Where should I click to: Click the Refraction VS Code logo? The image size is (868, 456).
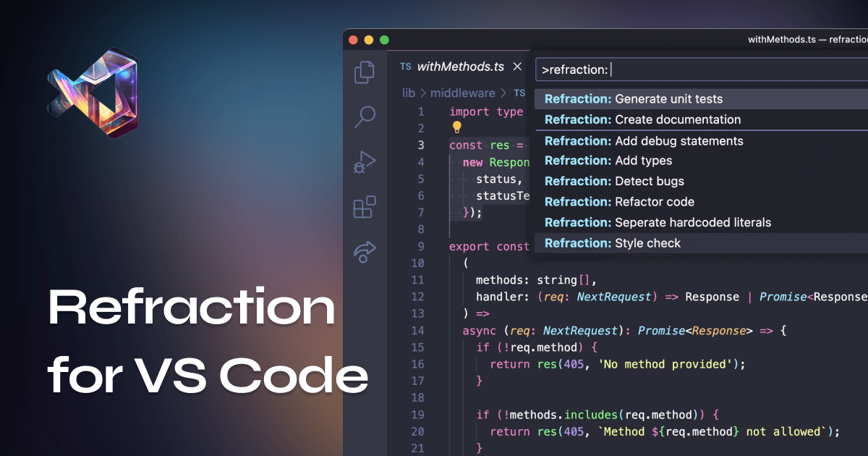(x=94, y=94)
